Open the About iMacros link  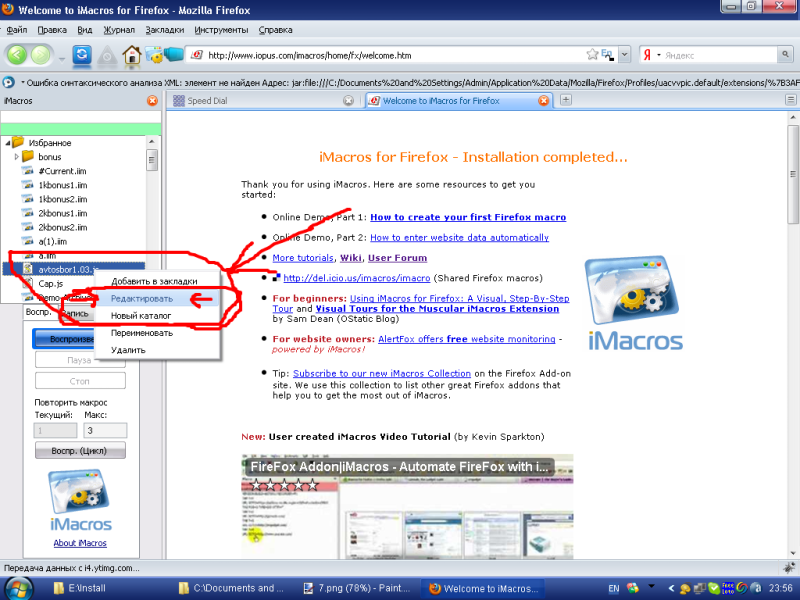click(80, 543)
